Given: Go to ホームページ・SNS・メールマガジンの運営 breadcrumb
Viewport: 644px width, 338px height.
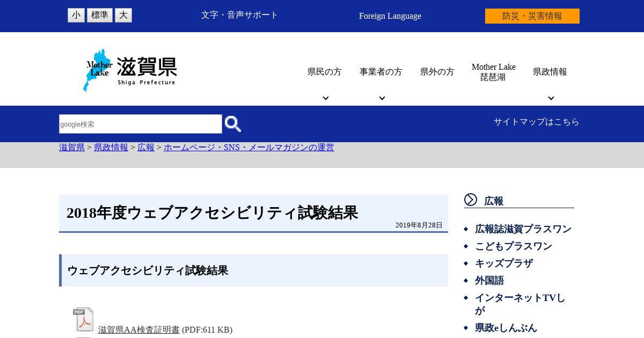Looking at the screenshot, I should [249, 148].
